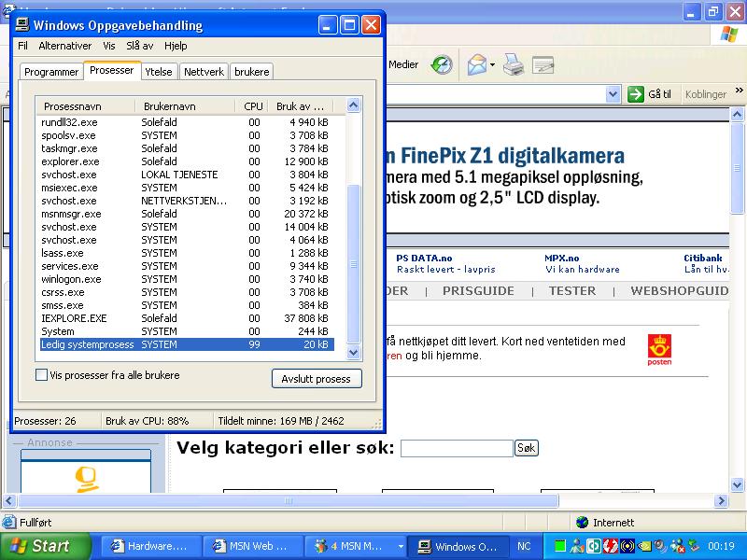Select the csrss.exe process row

coord(187,292)
